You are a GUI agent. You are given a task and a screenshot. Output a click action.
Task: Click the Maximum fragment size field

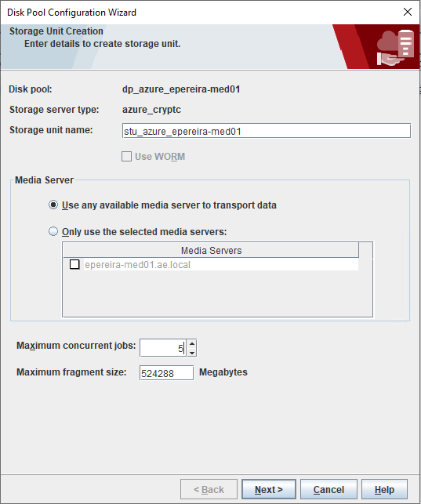(x=166, y=373)
